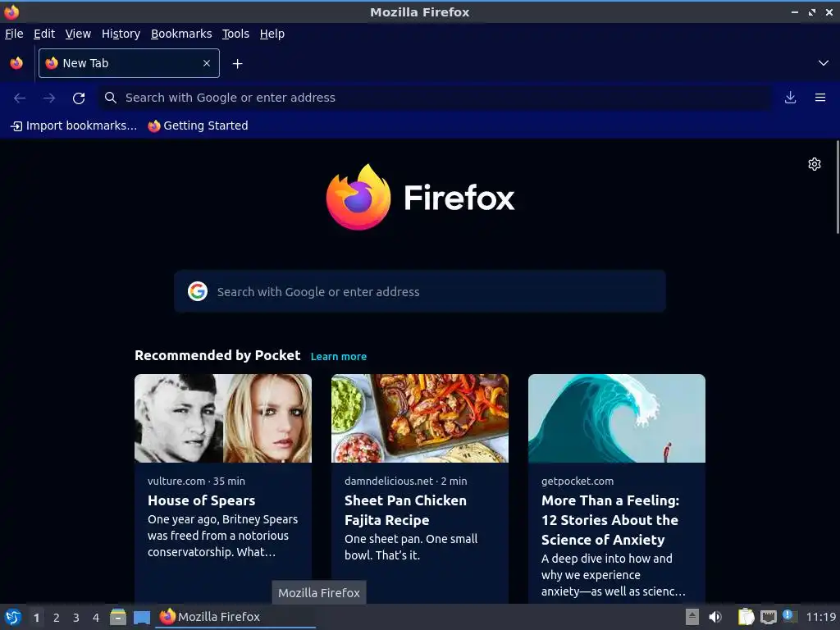840x630 pixels.
Task: Open the History menu
Action: coord(121,34)
